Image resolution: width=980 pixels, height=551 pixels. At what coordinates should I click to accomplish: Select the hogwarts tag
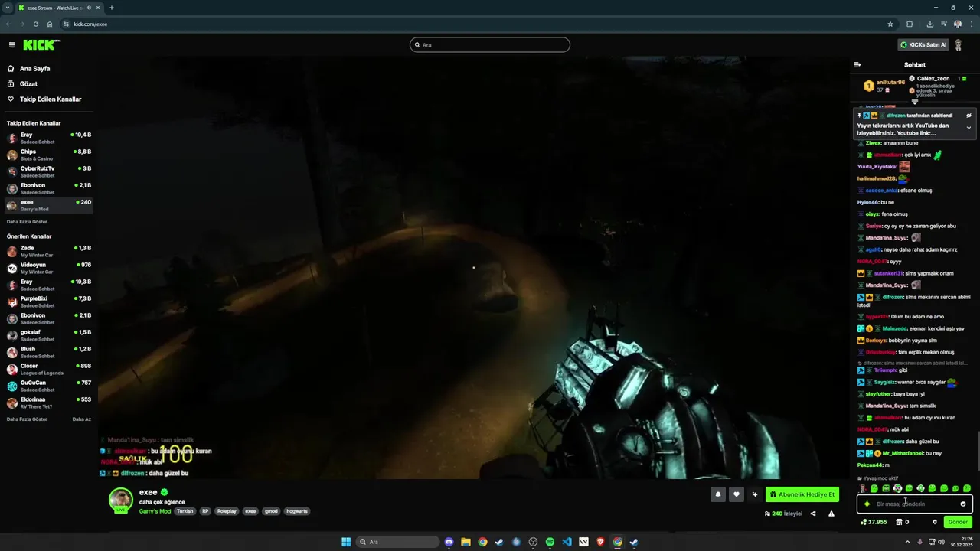[x=296, y=511]
